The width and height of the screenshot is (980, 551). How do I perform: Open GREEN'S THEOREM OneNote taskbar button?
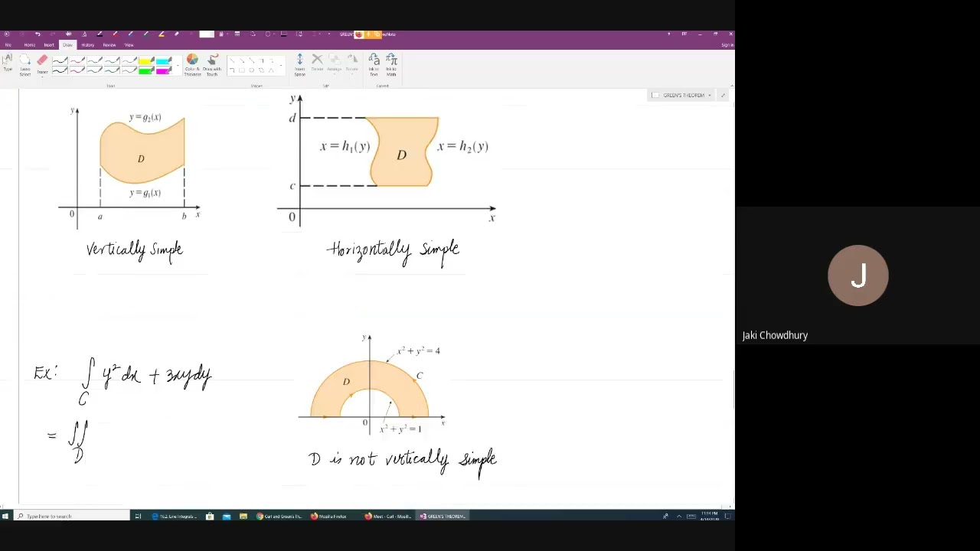(x=443, y=517)
